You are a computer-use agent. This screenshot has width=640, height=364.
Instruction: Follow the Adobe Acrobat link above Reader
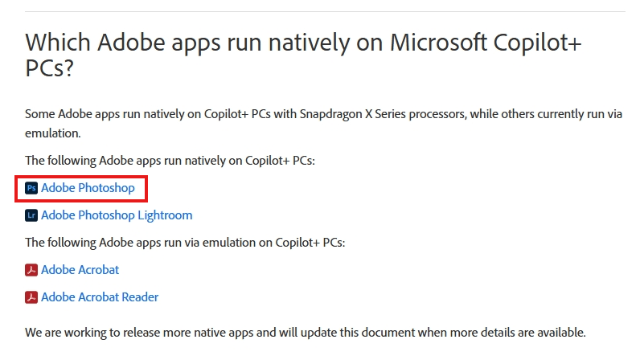tap(80, 270)
